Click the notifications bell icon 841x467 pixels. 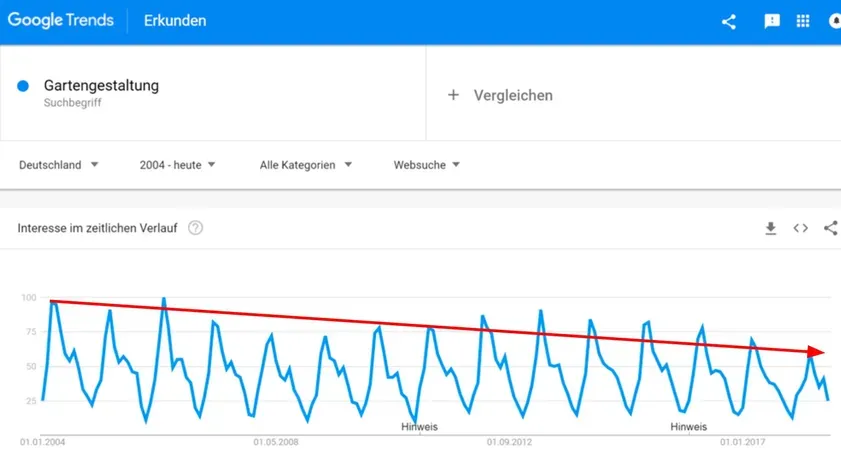click(835, 21)
